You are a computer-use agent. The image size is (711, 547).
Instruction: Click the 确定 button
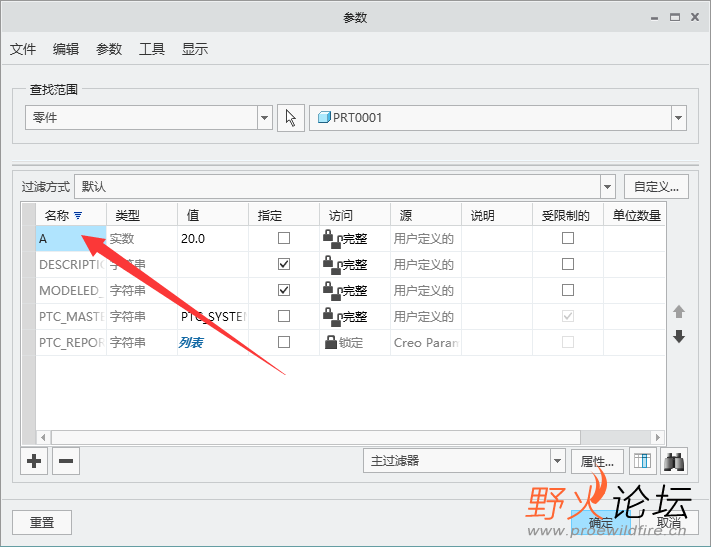pos(601,523)
